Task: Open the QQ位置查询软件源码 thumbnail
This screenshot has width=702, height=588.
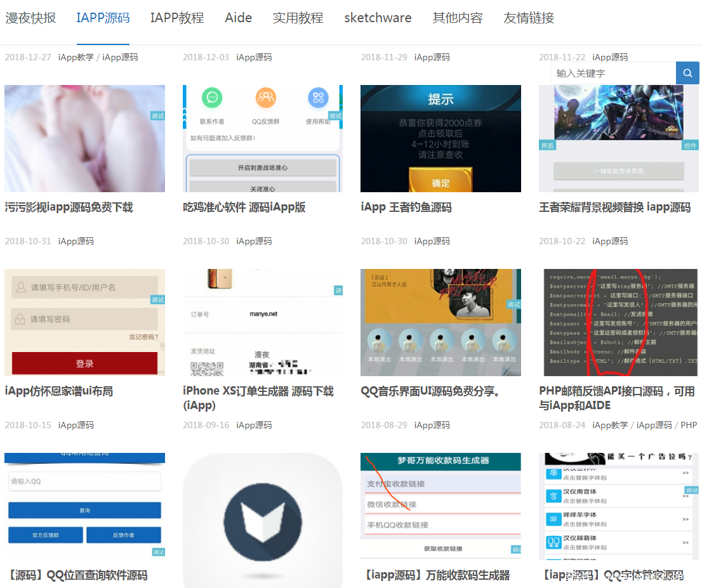Action: pyautogui.click(x=84, y=506)
